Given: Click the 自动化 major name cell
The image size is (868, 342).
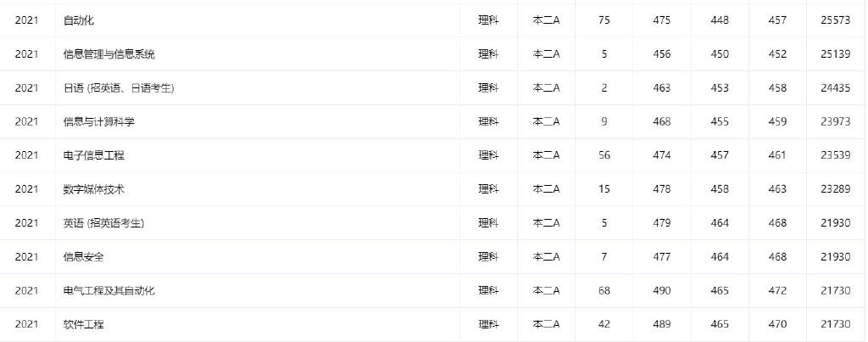Looking at the screenshot, I should [x=79, y=20].
